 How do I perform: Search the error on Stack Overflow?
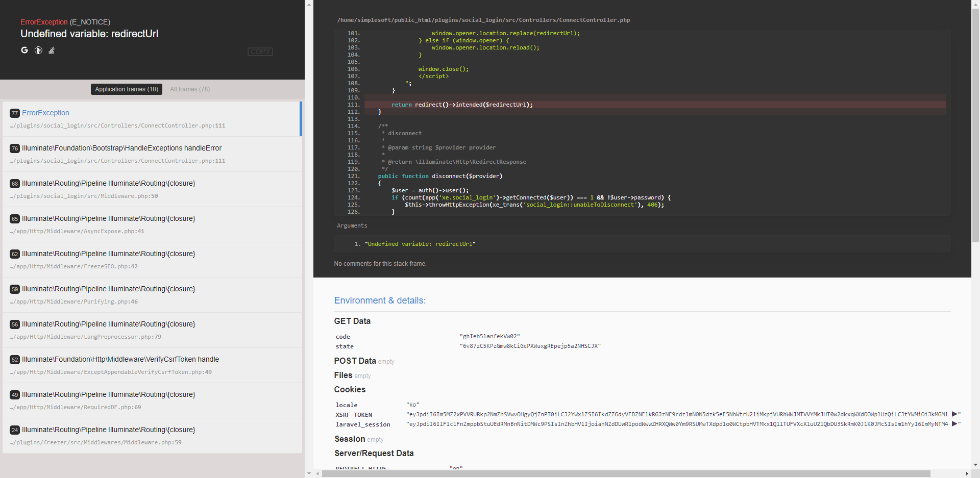52,50
